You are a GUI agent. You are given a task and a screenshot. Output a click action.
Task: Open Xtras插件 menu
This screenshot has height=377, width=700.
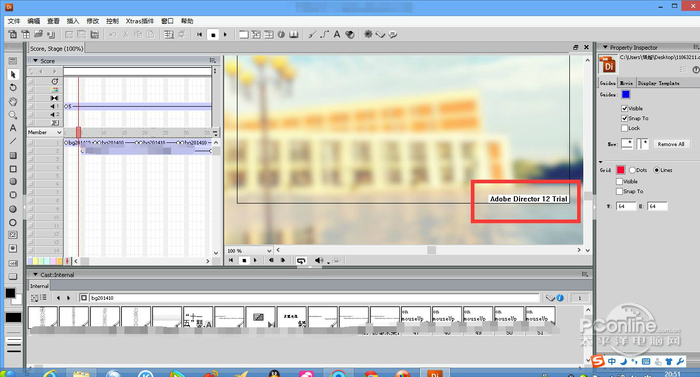click(139, 21)
